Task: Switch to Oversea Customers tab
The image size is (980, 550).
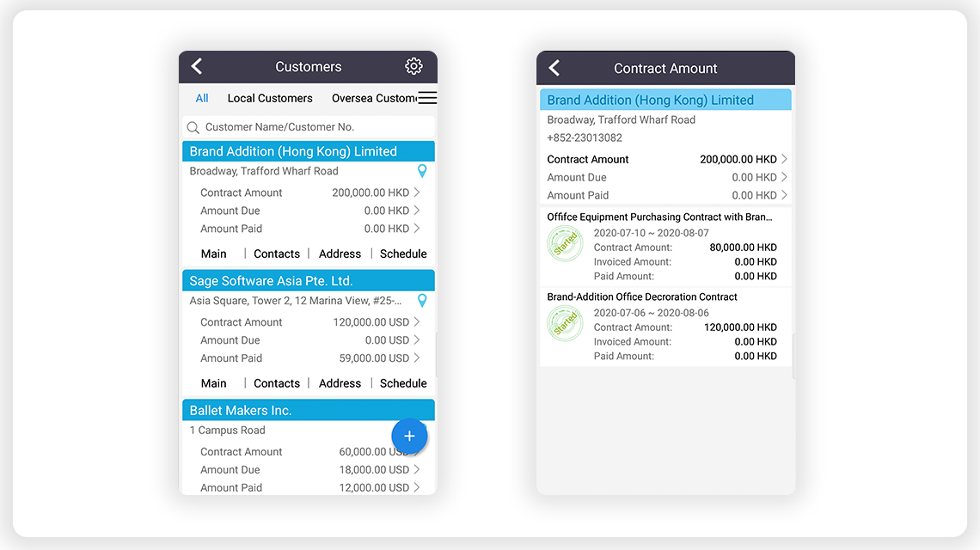Action: coord(374,98)
